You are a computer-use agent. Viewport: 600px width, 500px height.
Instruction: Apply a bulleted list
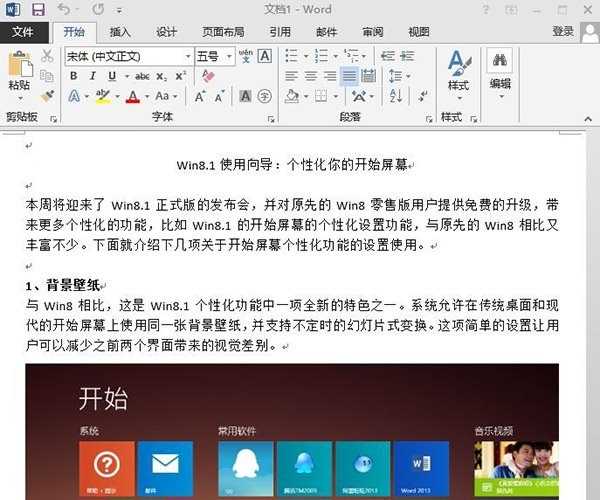tap(292, 56)
